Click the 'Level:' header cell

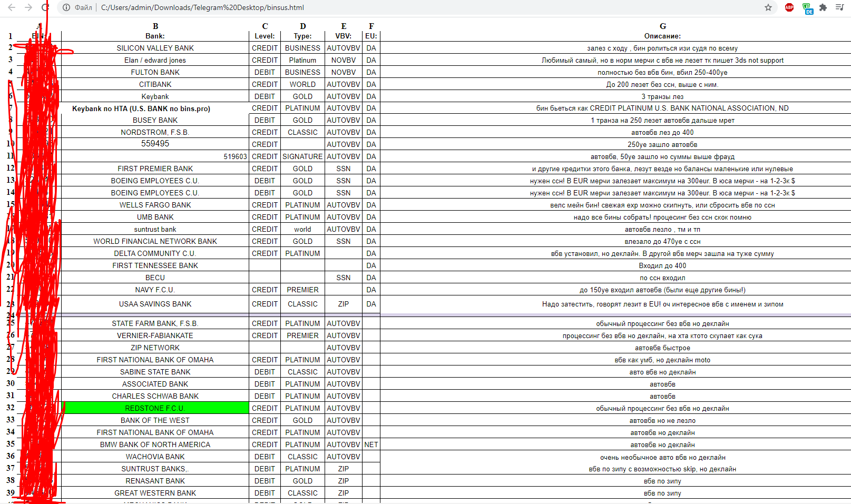(265, 36)
